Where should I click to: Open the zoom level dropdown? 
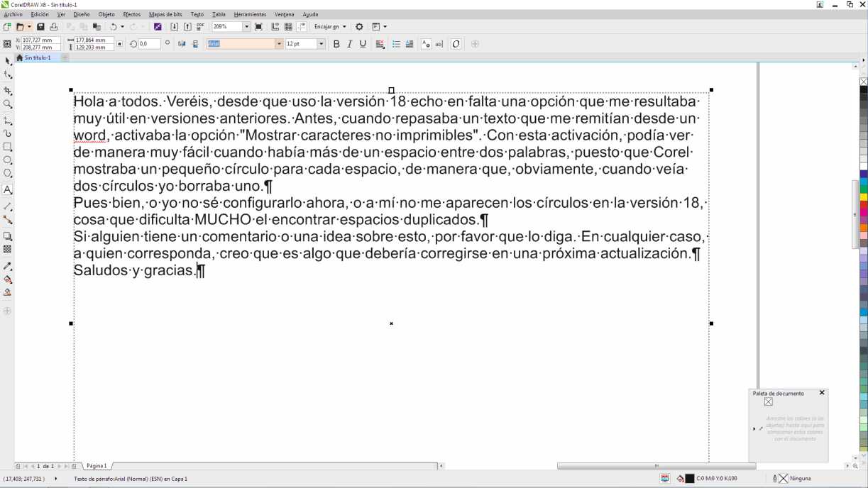[x=246, y=27]
